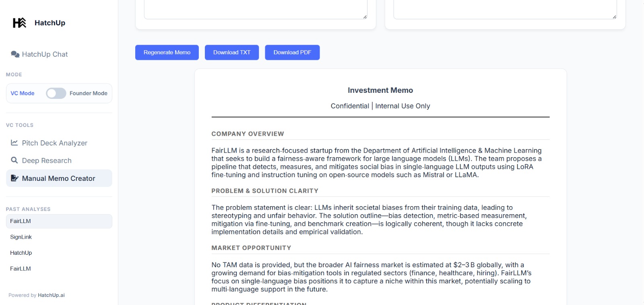Select the VC Mode label
The image size is (644, 305).
pos(23,93)
